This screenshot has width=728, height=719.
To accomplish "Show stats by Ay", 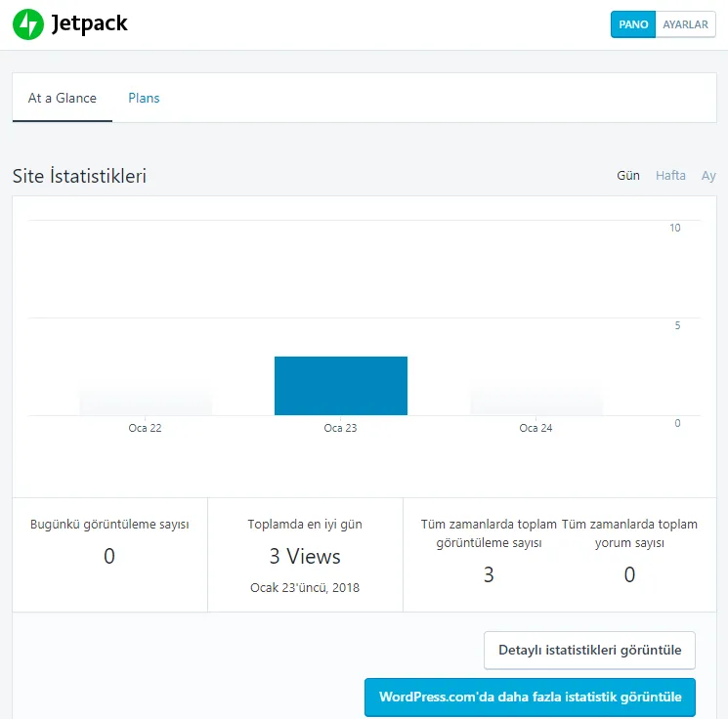I will 708,176.
